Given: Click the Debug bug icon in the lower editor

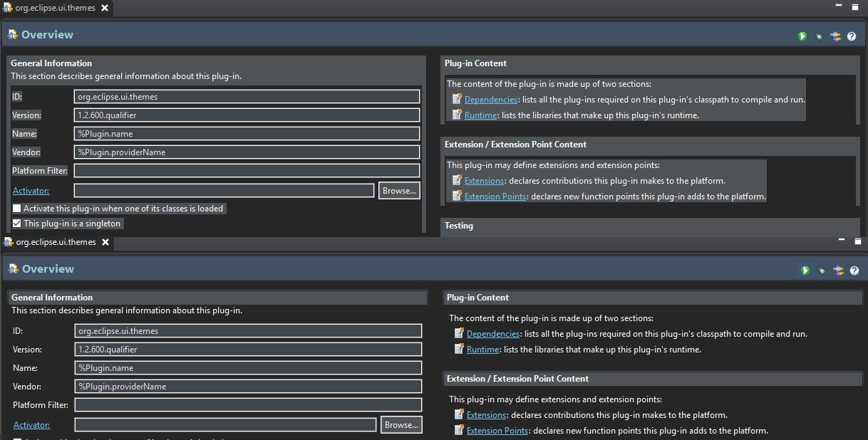Looking at the screenshot, I should pos(822,271).
